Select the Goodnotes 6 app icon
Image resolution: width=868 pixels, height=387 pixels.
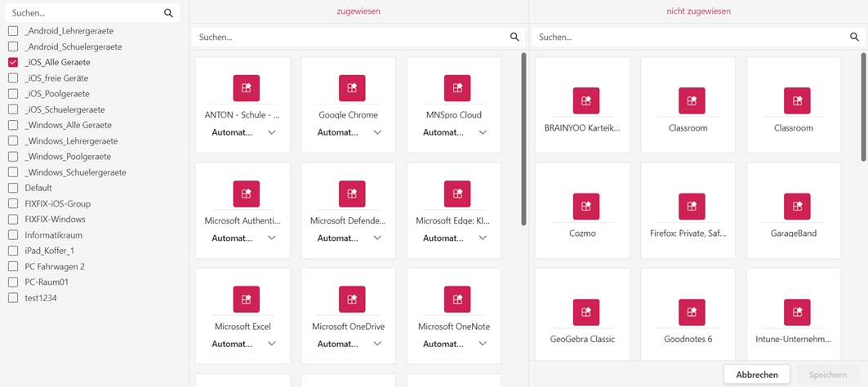pos(692,312)
